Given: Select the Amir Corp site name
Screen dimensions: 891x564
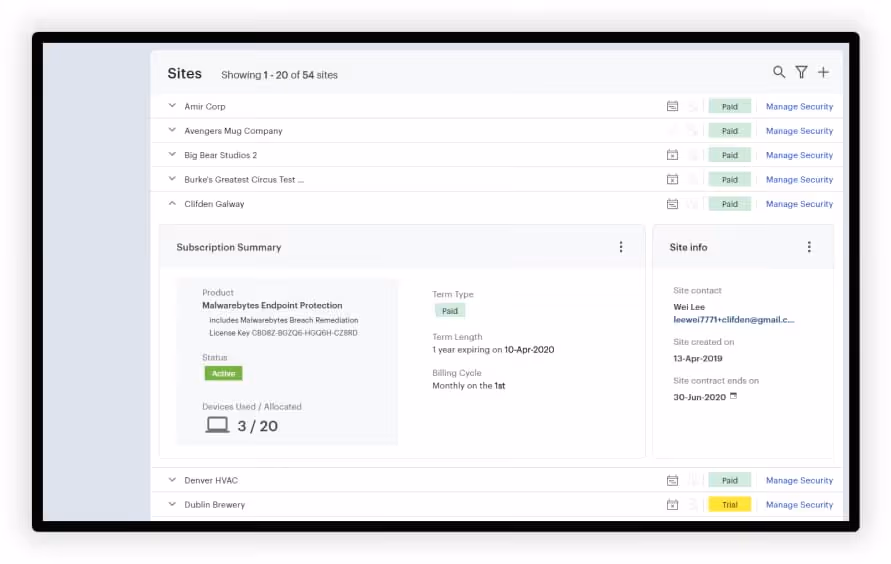Looking at the screenshot, I should 205,106.
